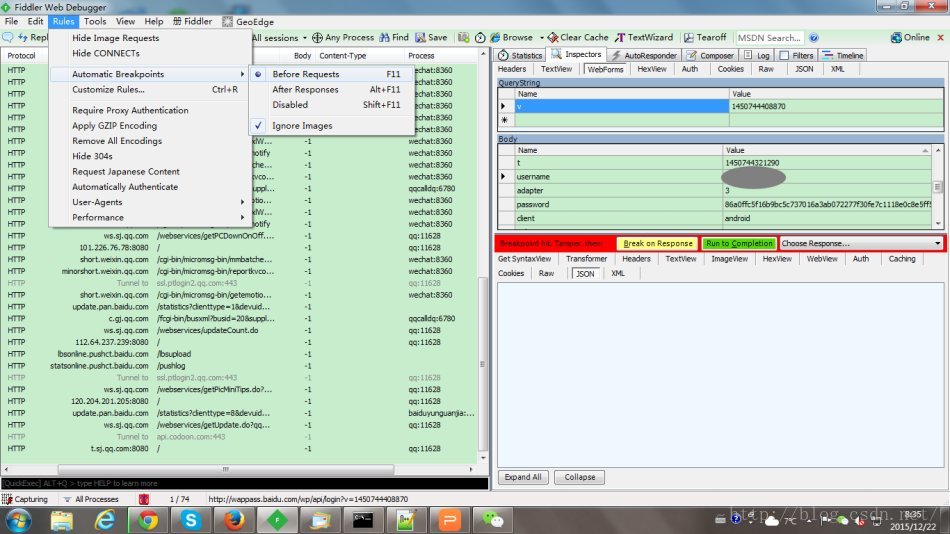Screen dimensions: 950x534
Task: Click the Collapse button
Action: pos(579,477)
